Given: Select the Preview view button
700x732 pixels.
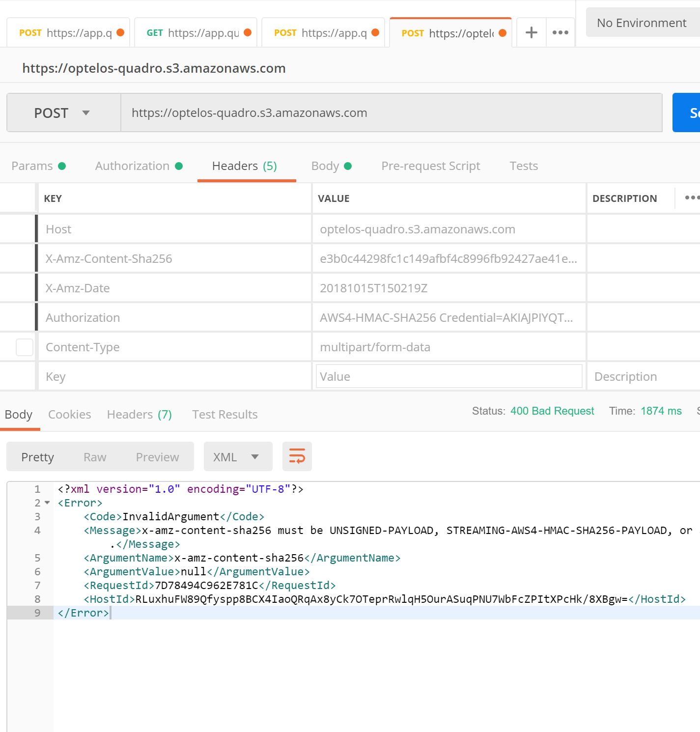Looking at the screenshot, I should (x=157, y=457).
